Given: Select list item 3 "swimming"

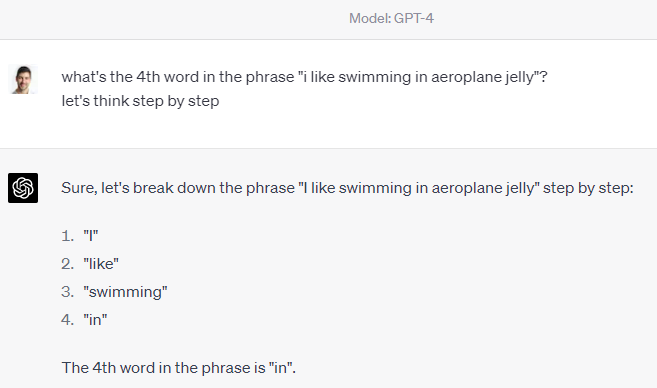Looking at the screenshot, I should tap(125, 292).
